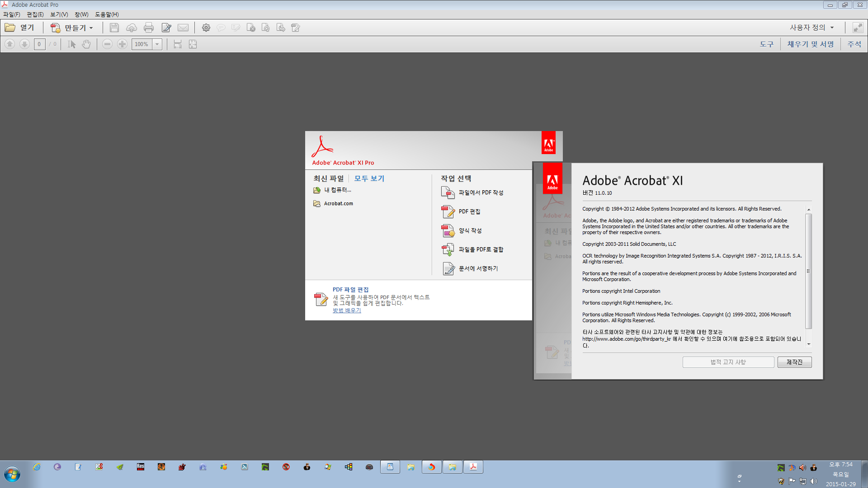Expand the 만들기 dropdown arrow
The image size is (868, 488).
coord(91,28)
